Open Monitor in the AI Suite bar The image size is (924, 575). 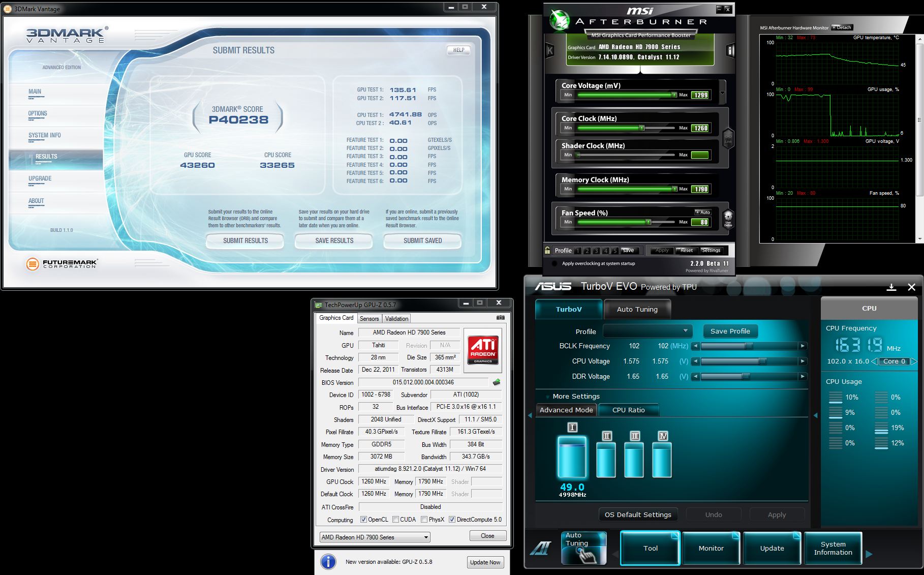[x=711, y=548]
